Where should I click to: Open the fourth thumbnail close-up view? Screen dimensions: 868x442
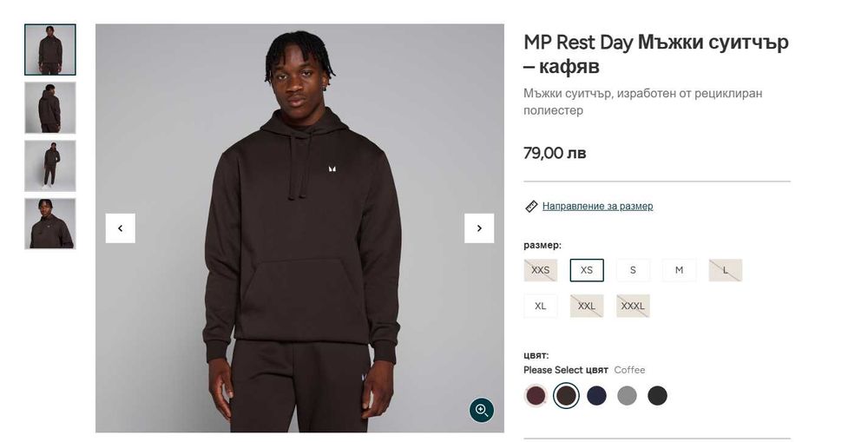50,224
